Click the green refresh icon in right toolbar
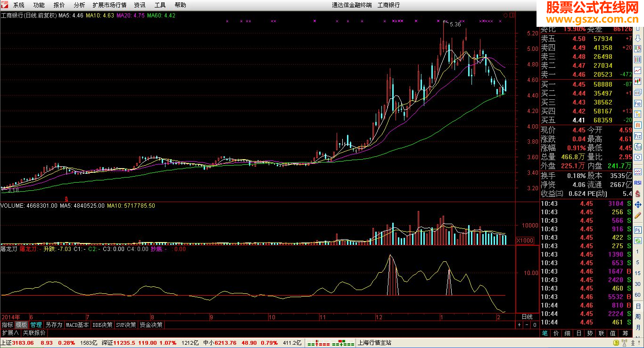Image resolution: width=644 pixels, height=348 pixels. tap(638, 241)
